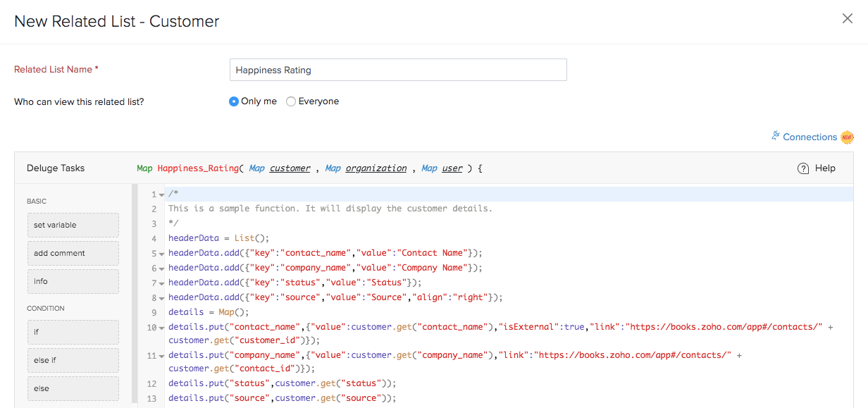Pick the else condition block
The height and width of the screenshot is (408, 868).
[73, 388]
